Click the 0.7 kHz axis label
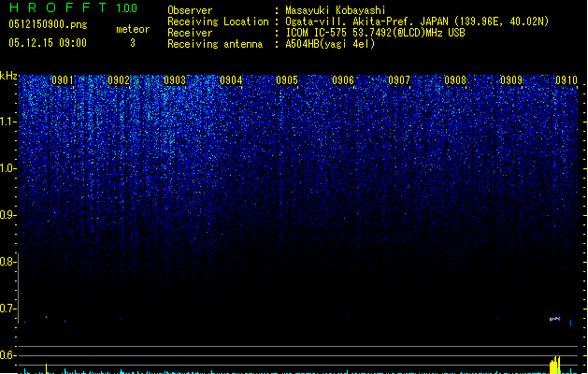This screenshot has width=588, height=374. pyautogui.click(x=7, y=309)
